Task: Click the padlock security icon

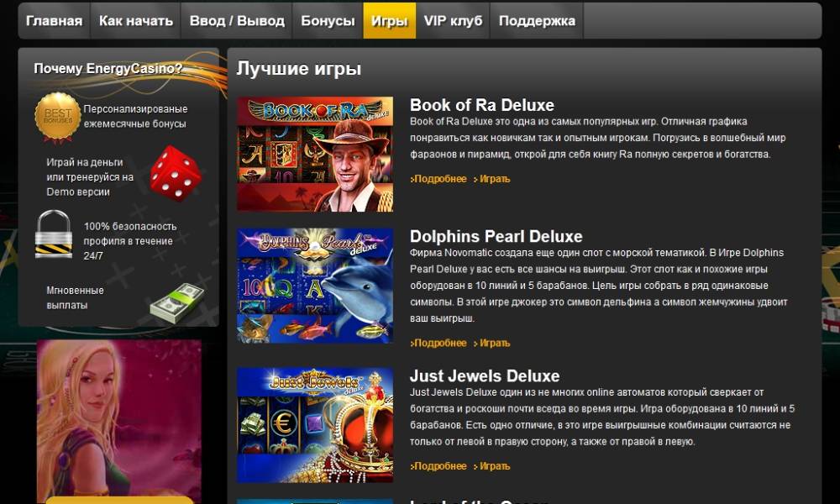Action: tap(53, 234)
